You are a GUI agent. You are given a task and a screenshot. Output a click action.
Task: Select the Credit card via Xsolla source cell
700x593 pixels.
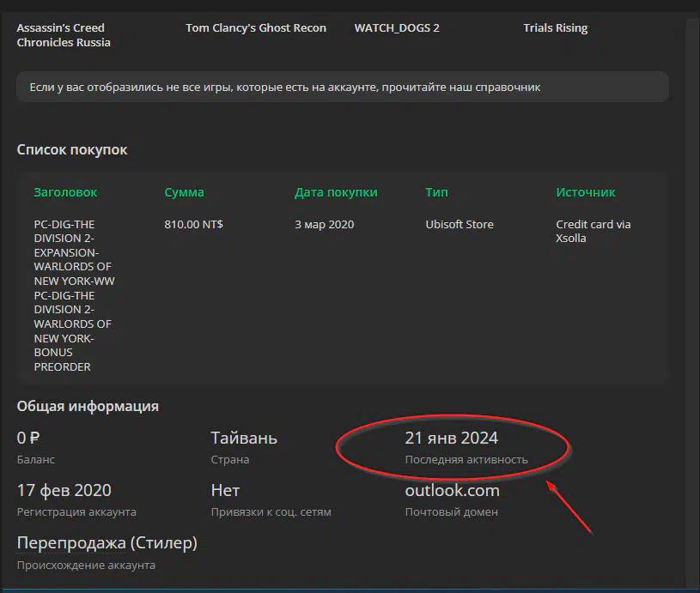tap(593, 231)
